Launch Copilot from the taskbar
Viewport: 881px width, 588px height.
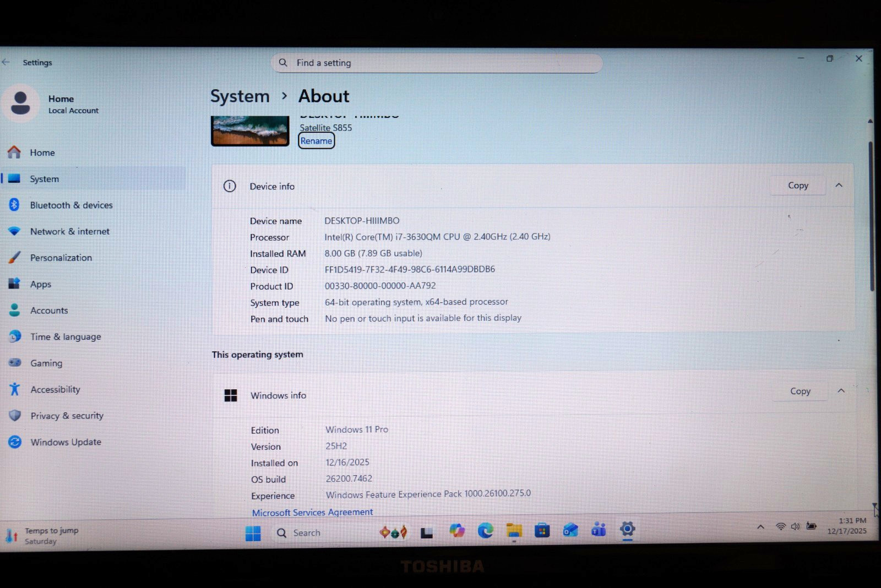coord(456,531)
